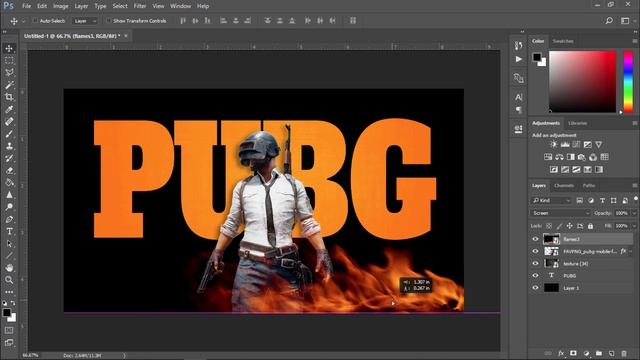Open the Actions play panel icon
640x360 pixels.
pyautogui.click(x=518, y=59)
